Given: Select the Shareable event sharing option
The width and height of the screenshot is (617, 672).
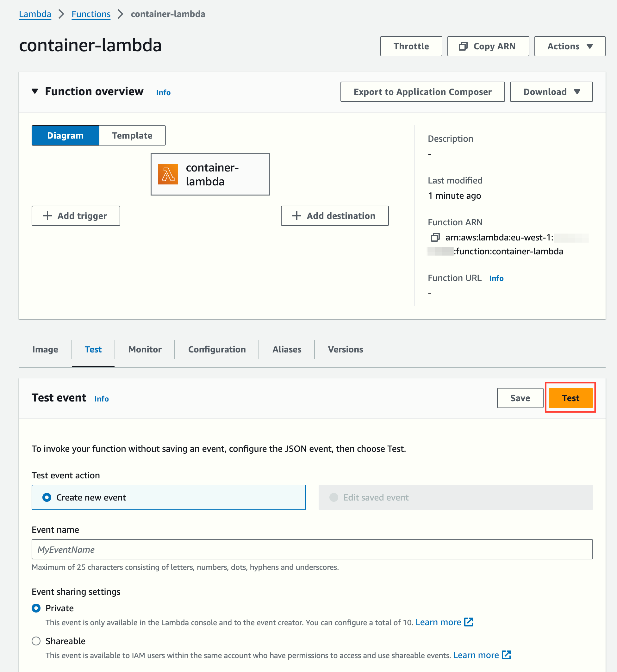Looking at the screenshot, I should tap(36, 641).
